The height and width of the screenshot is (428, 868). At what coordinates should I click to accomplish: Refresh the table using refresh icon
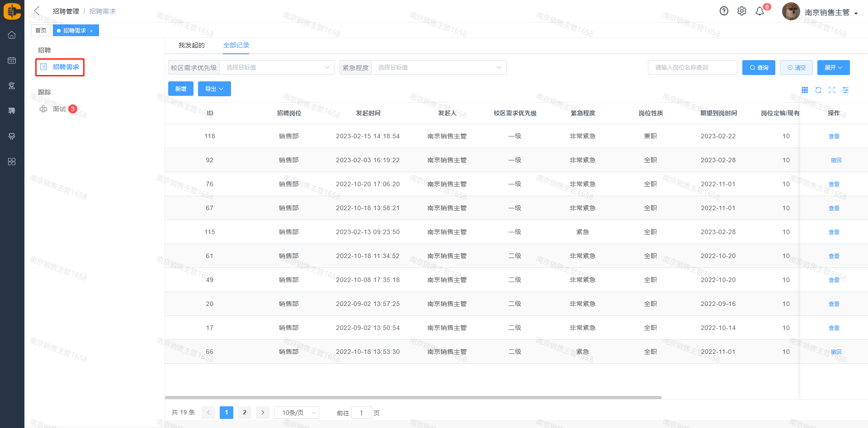coord(818,90)
